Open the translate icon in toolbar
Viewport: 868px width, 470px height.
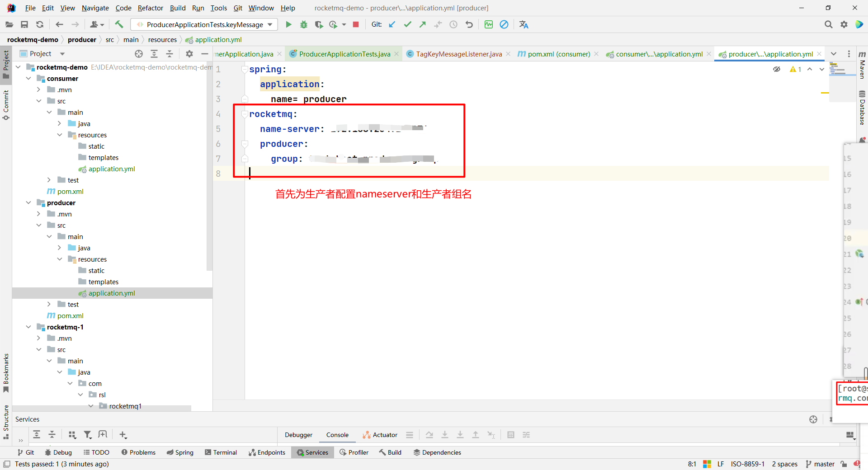(524, 24)
